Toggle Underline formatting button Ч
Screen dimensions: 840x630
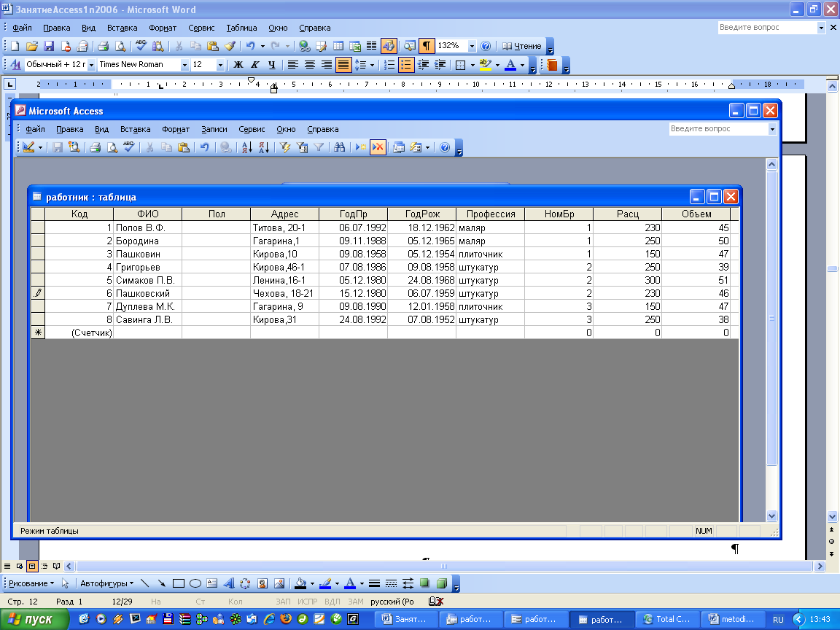click(271, 65)
